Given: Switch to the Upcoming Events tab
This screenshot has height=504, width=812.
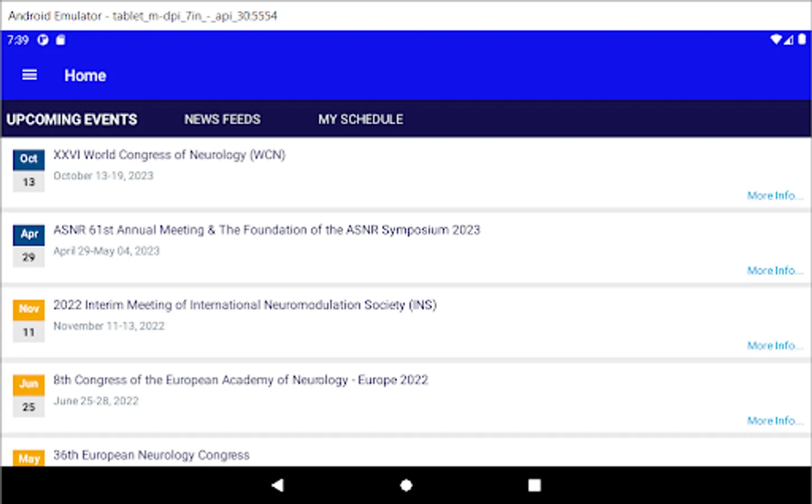Looking at the screenshot, I should click(72, 119).
